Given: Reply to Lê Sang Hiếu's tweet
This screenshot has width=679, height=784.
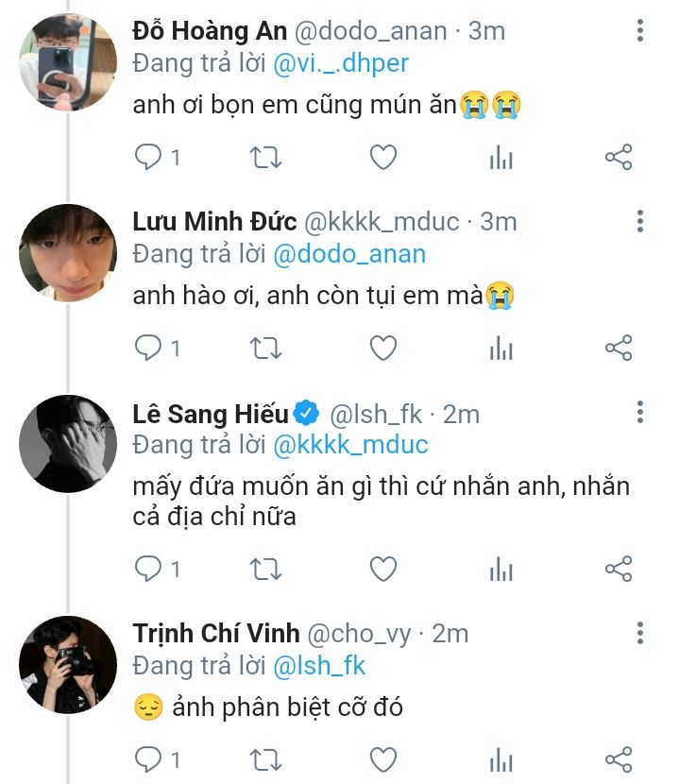Looking at the screenshot, I should (148, 569).
